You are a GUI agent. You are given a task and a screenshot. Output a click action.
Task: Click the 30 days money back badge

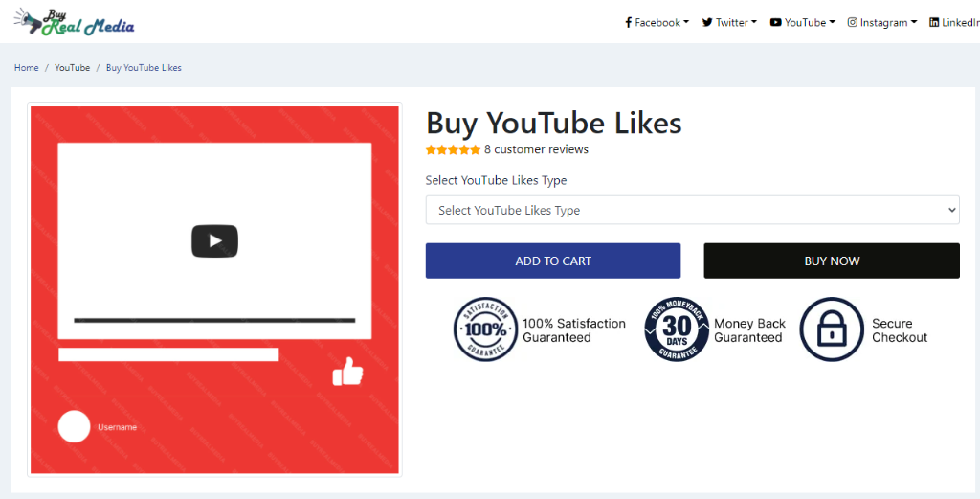pos(677,329)
